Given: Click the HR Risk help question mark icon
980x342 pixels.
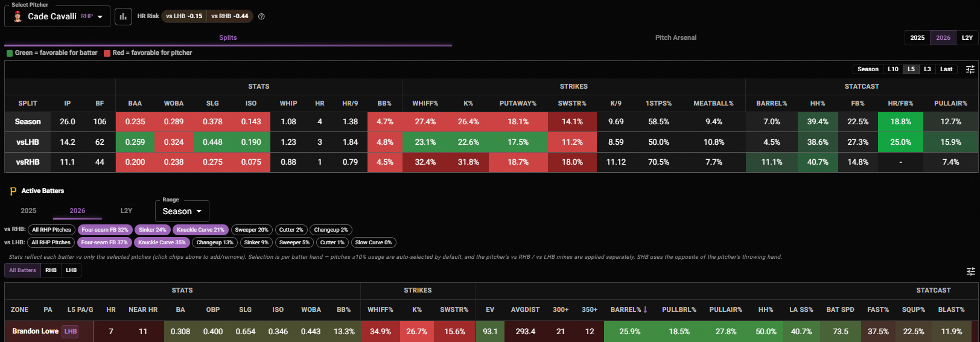Looking at the screenshot, I should tap(261, 16).
